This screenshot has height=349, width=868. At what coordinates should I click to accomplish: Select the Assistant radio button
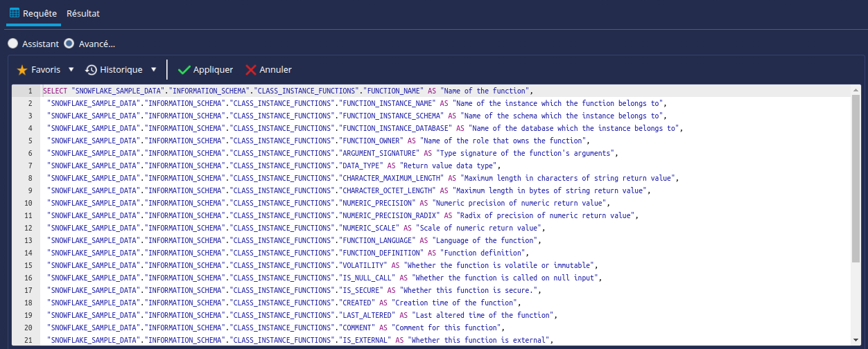pos(12,44)
